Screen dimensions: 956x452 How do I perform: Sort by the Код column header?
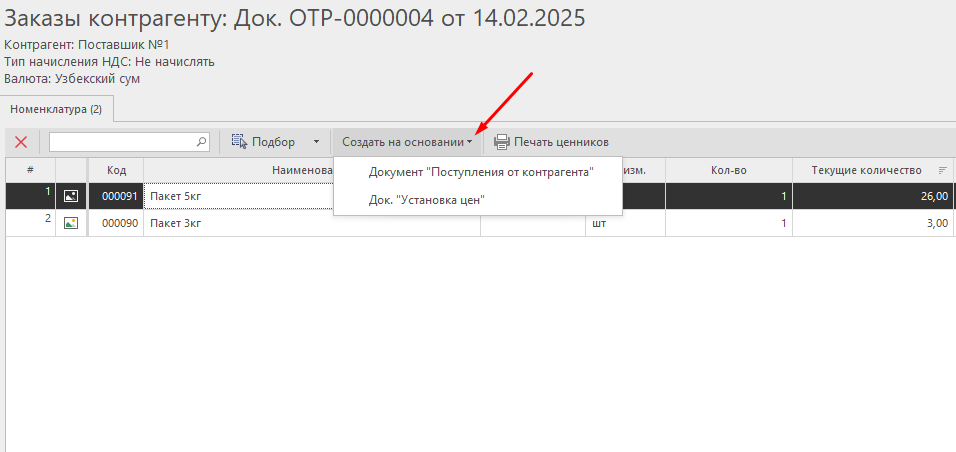tap(116, 170)
